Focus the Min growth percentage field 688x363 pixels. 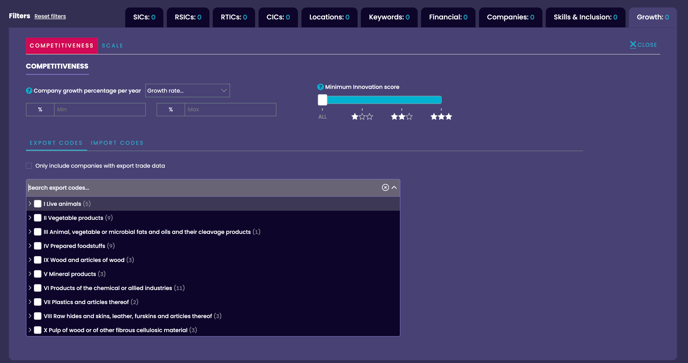100,109
